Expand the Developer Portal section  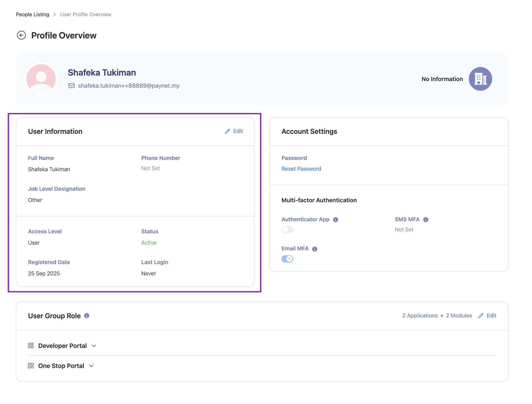pyautogui.click(x=94, y=346)
